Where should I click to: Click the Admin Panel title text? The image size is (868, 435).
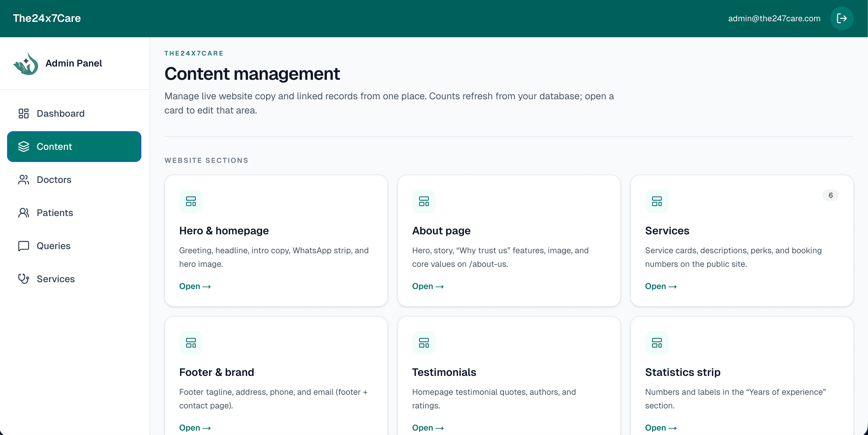pyautogui.click(x=73, y=63)
